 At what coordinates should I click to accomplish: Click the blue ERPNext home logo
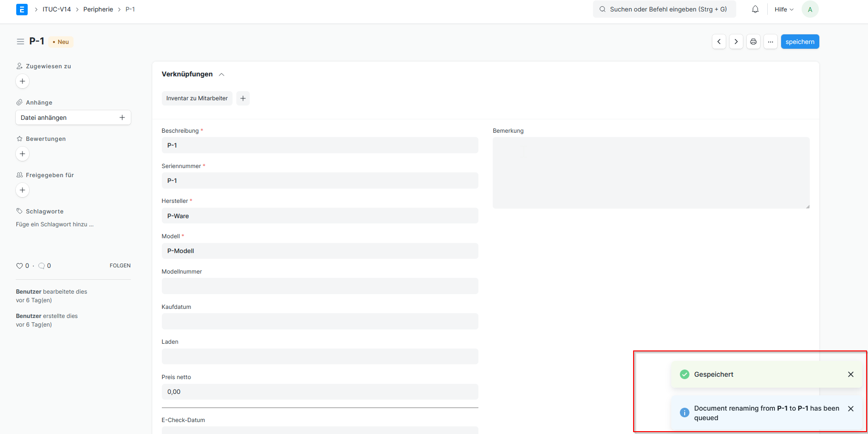22,10
